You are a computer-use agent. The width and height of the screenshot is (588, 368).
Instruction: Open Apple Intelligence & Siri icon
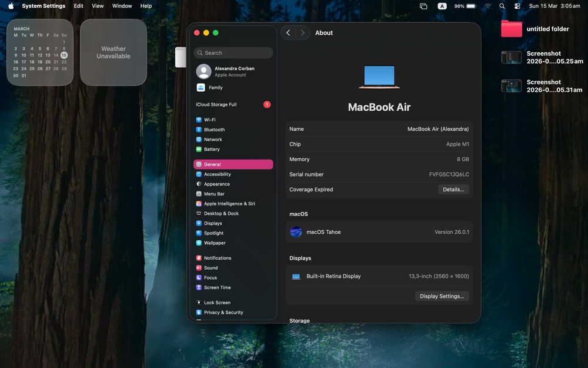(199, 204)
